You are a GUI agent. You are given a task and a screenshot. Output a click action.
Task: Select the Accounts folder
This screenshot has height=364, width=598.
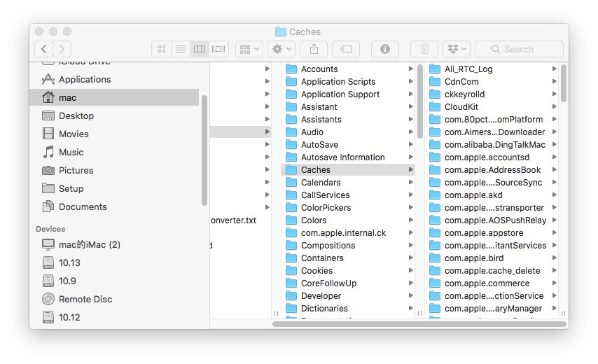(x=348, y=69)
